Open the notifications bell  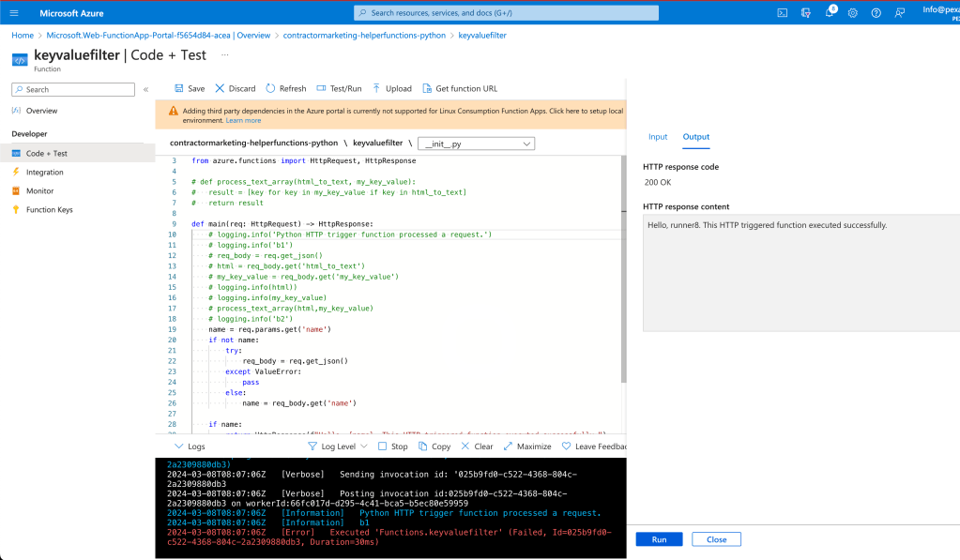pos(830,13)
